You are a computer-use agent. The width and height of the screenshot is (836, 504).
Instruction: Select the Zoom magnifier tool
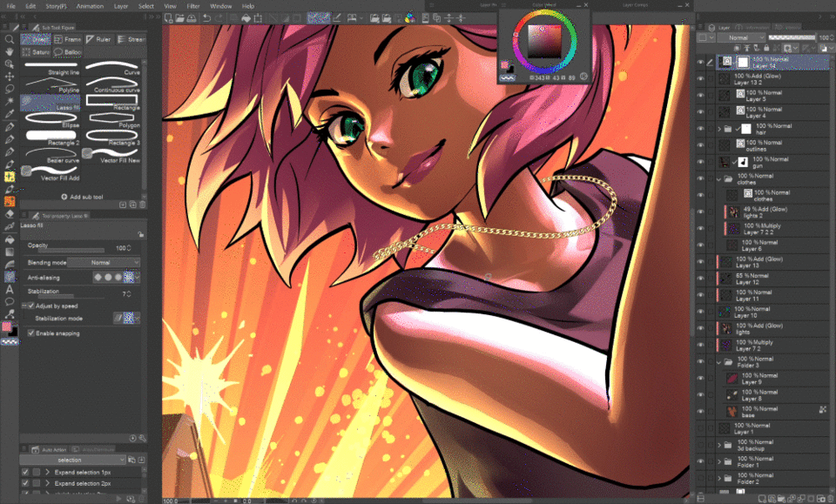(9, 39)
